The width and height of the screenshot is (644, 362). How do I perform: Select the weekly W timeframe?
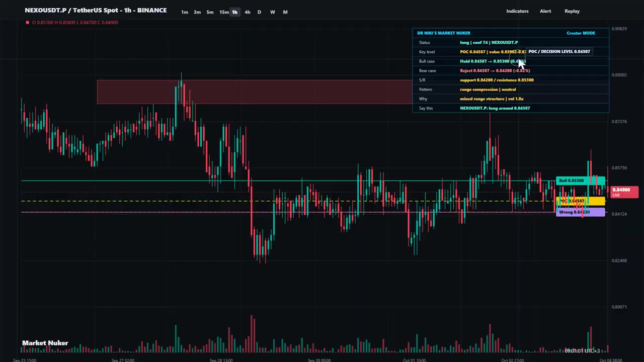272,12
